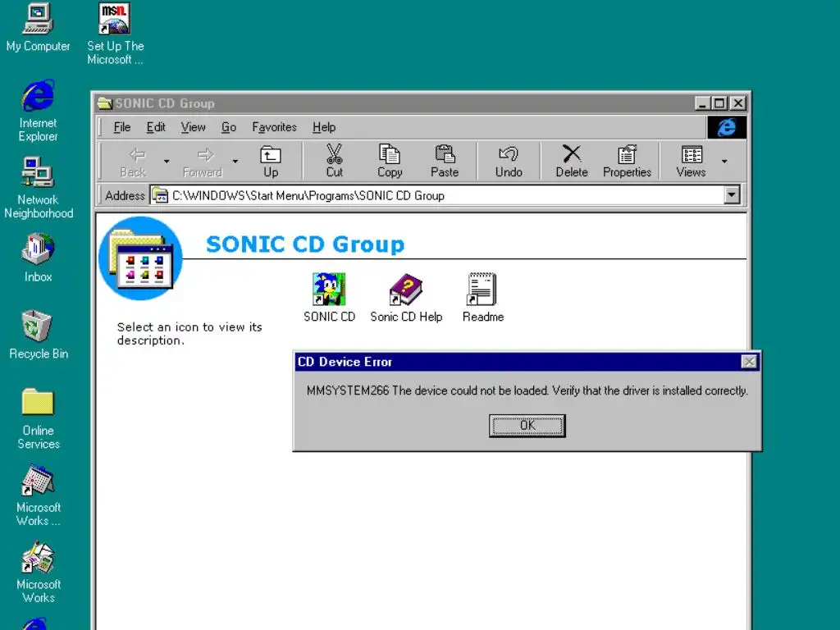The width and height of the screenshot is (840, 630).
Task: Expand the Views dropdown arrow
Action: click(x=724, y=162)
